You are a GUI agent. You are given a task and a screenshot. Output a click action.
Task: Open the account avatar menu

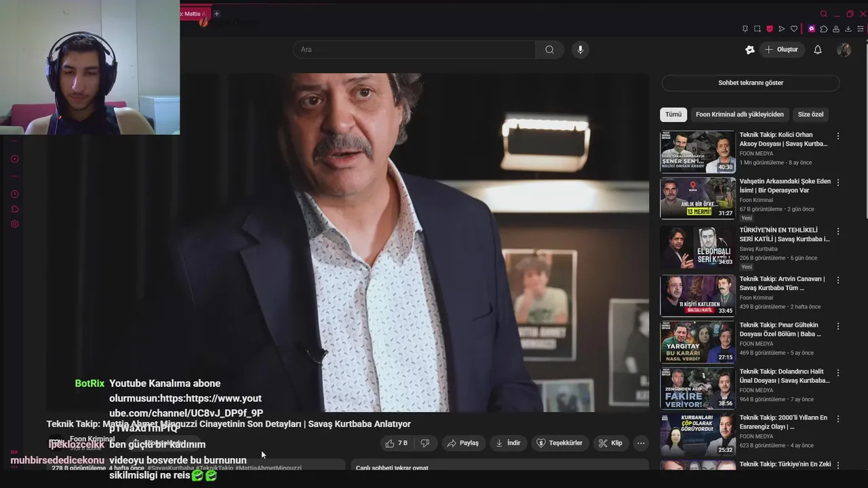click(x=844, y=49)
